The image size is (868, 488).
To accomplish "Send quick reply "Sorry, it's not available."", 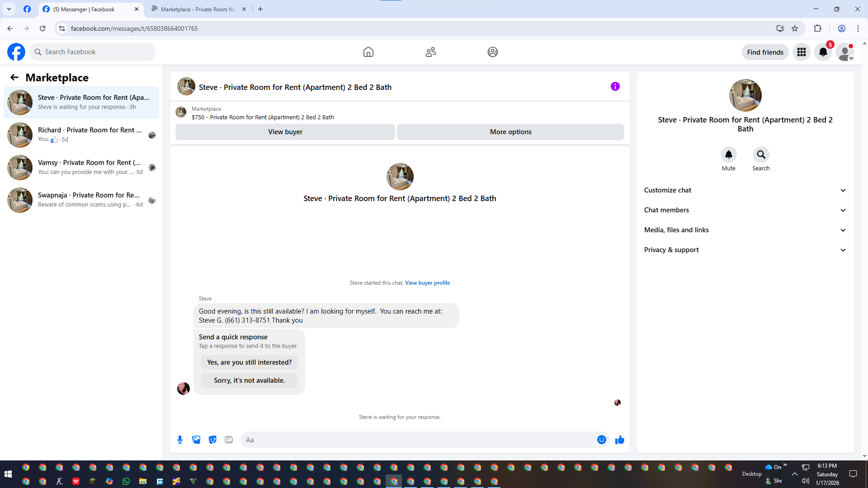I will pyautogui.click(x=249, y=380).
